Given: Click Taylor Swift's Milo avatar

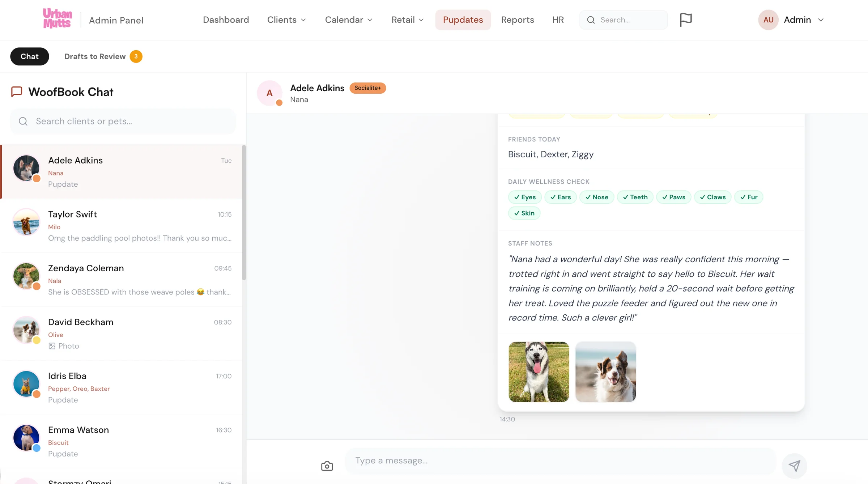Looking at the screenshot, I should pos(26,222).
